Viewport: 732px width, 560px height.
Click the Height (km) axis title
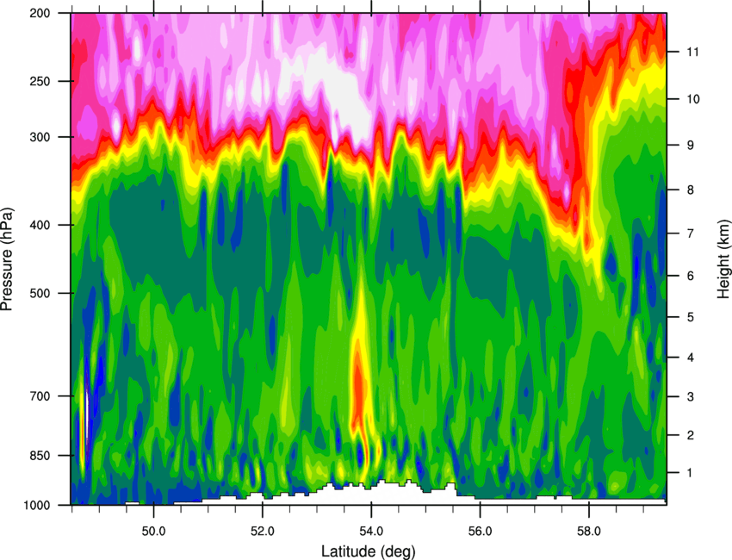723,258
